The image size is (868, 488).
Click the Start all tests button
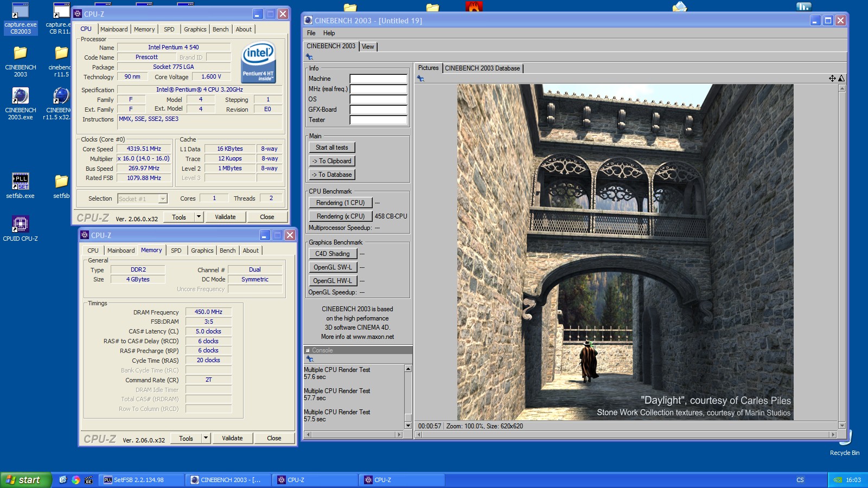coord(332,147)
